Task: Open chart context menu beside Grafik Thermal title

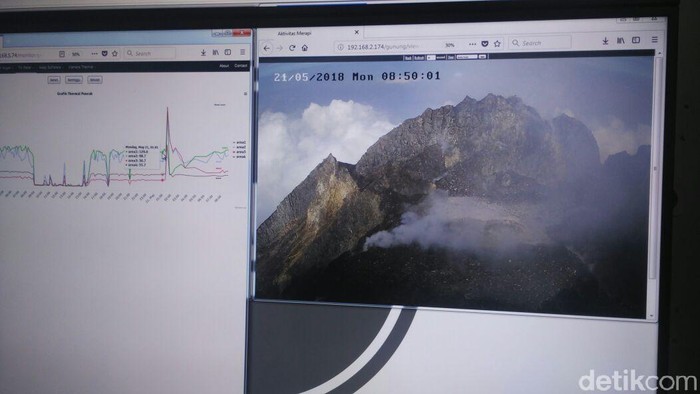Action: point(245,94)
